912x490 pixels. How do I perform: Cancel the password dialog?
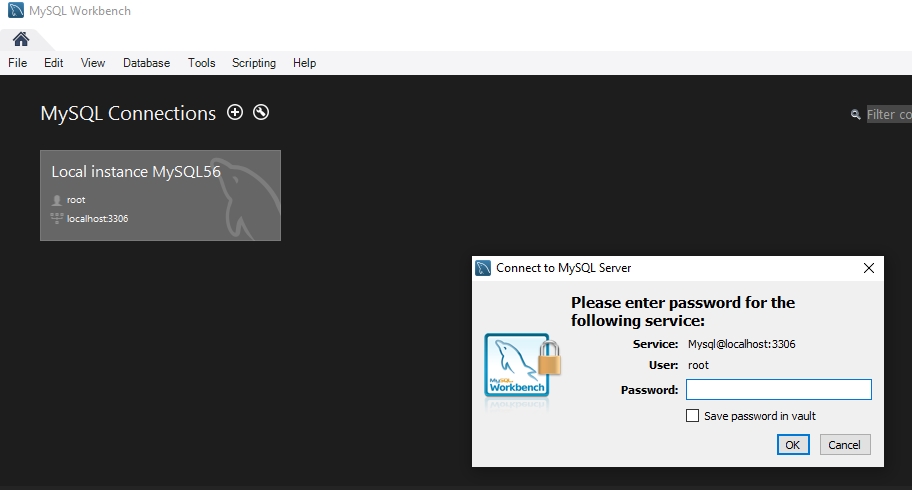click(x=845, y=445)
